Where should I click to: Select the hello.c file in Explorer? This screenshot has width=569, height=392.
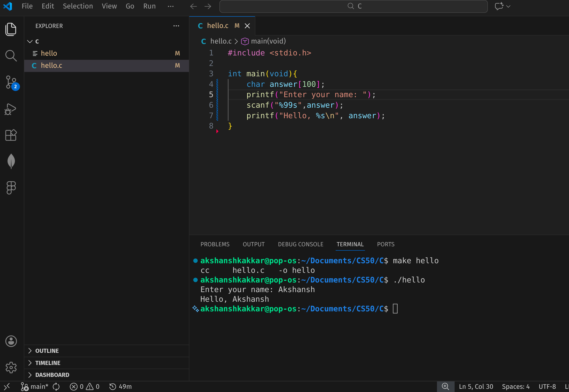[52, 66]
